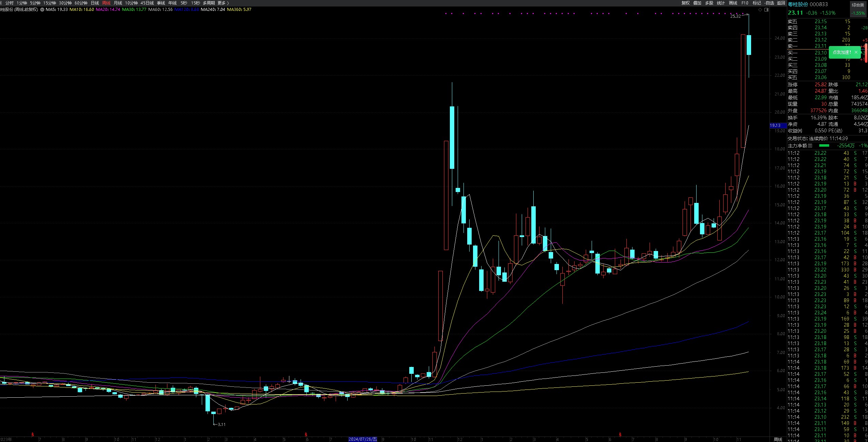The height and width of the screenshot is (442, 868).
Task: Open the 复权 adjustment menu
Action: coord(685,3)
